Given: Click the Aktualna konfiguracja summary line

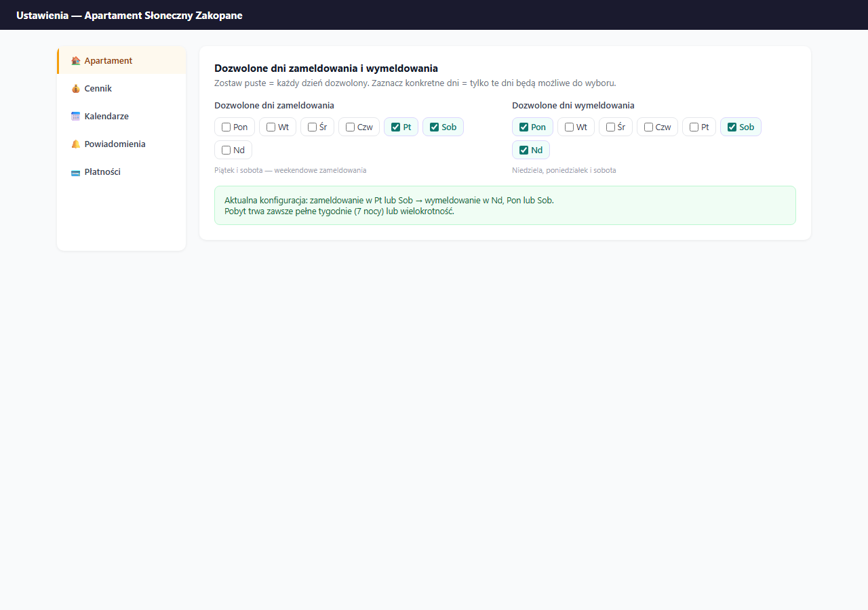Looking at the screenshot, I should 389,201.
